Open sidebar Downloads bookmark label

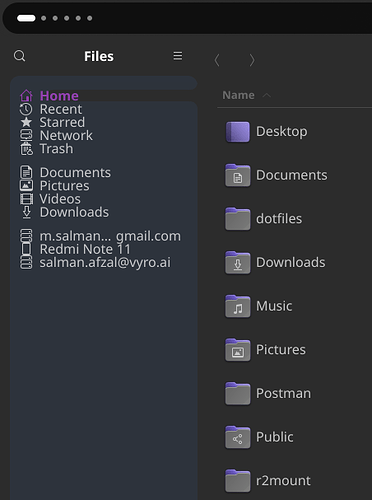point(74,212)
